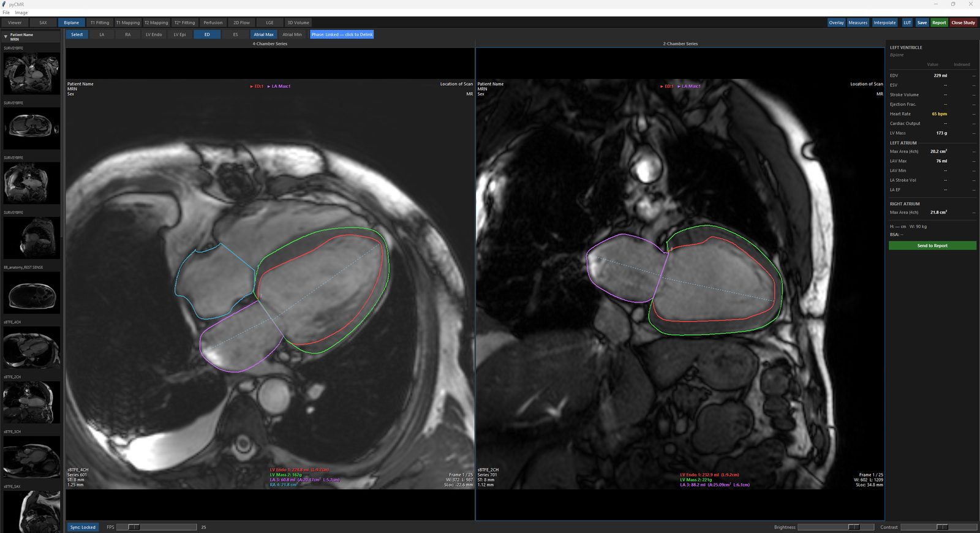
Task: Click the FPS slider
Action: coord(156,527)
